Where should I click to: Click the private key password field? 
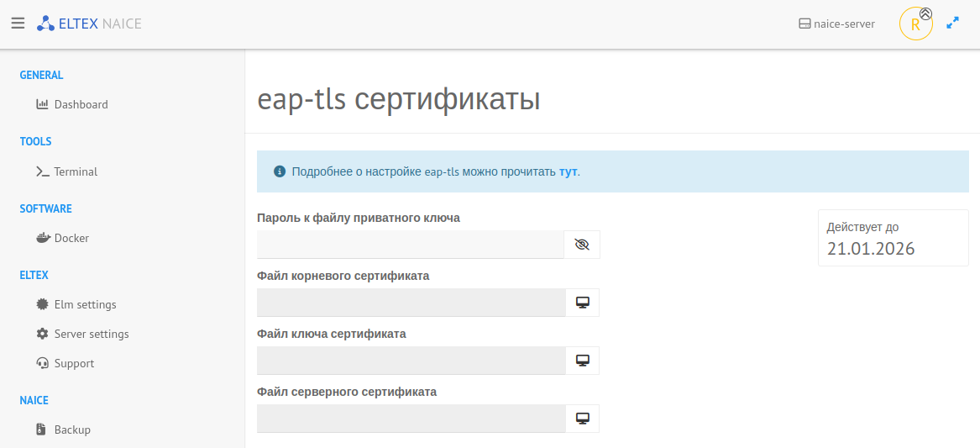(410, 245)
